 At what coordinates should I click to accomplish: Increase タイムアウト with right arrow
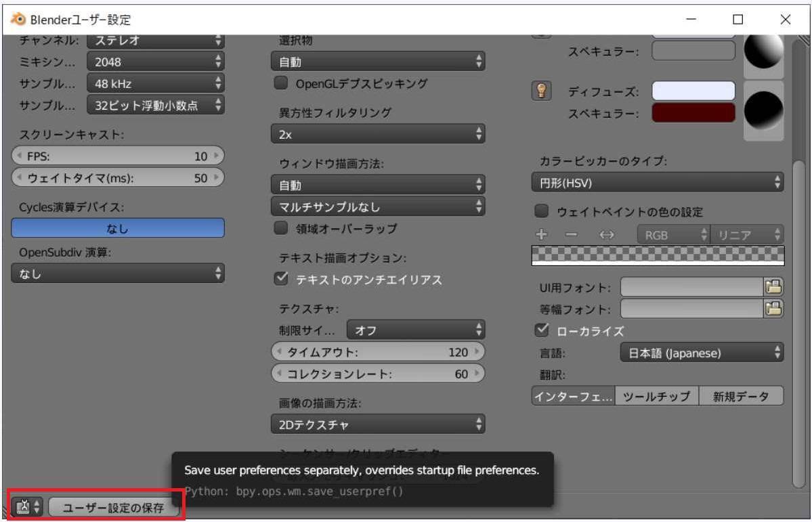coord(477,351)
